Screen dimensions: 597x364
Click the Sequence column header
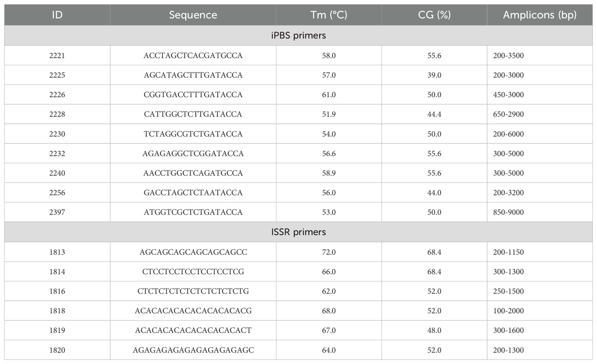point(193,15)
